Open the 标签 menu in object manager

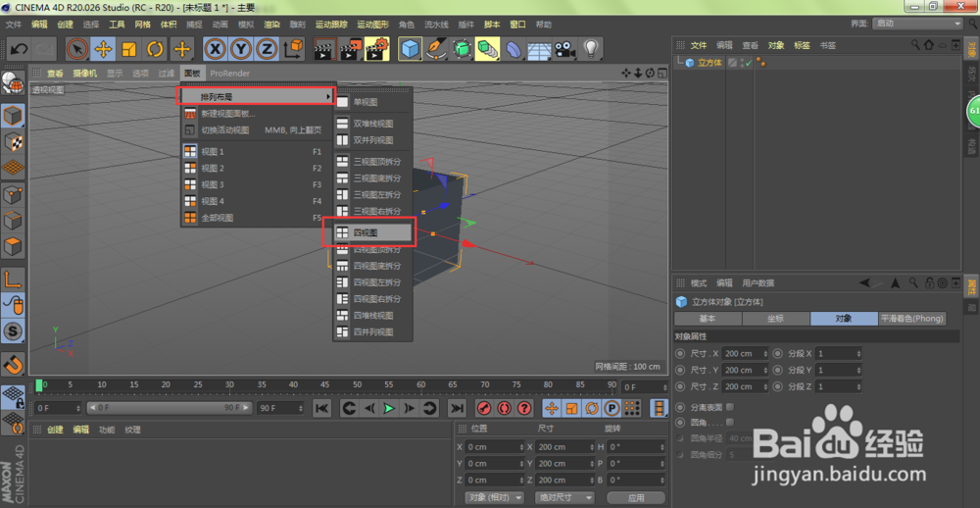point(802,46)
